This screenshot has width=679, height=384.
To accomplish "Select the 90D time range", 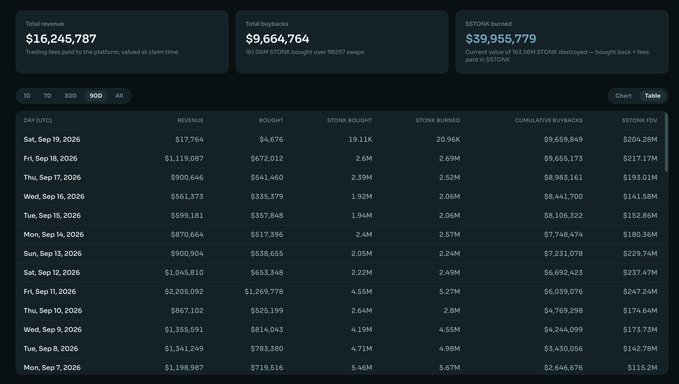I will (x=96, y=96).
